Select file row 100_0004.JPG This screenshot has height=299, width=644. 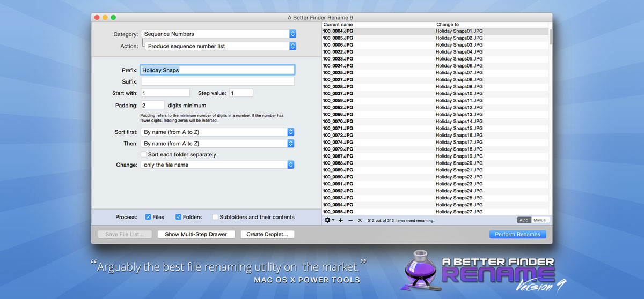[435, 31]
